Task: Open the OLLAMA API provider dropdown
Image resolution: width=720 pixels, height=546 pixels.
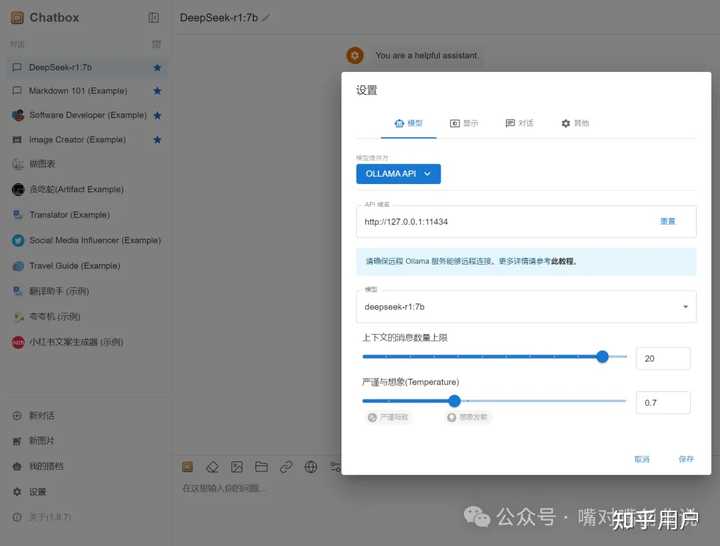Action: point(398,174)
